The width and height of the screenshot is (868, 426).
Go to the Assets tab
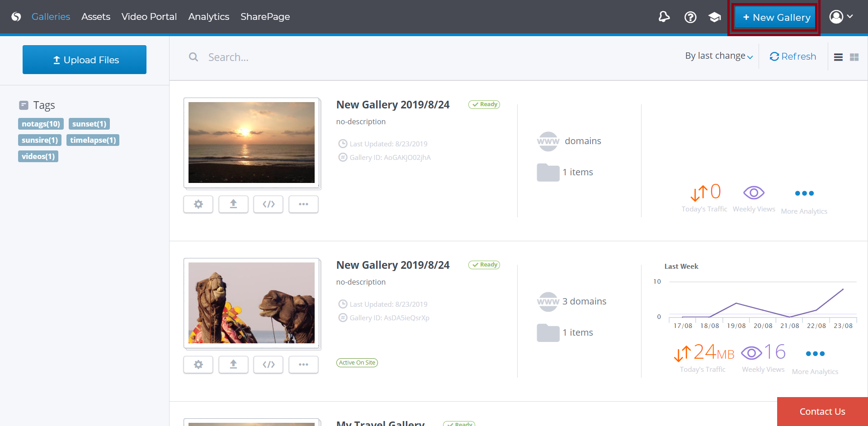[x=96, y=17]
